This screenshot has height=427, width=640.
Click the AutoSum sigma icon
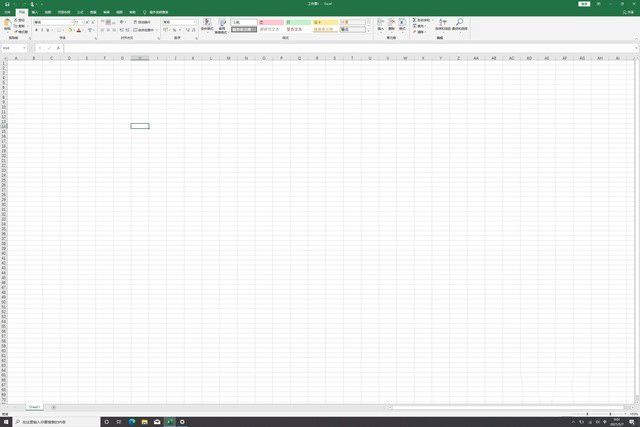pyautogui.click(x=414, y=20)
